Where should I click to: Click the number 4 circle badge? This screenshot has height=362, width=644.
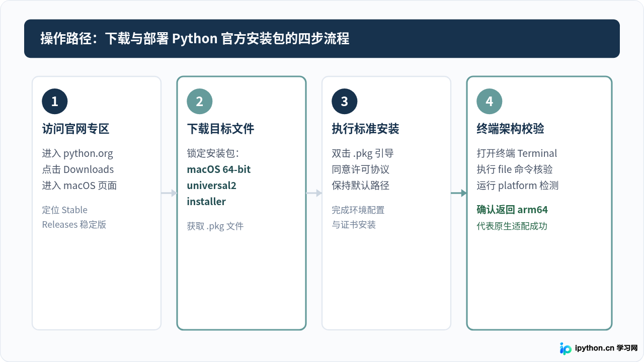tap(490, 101)
